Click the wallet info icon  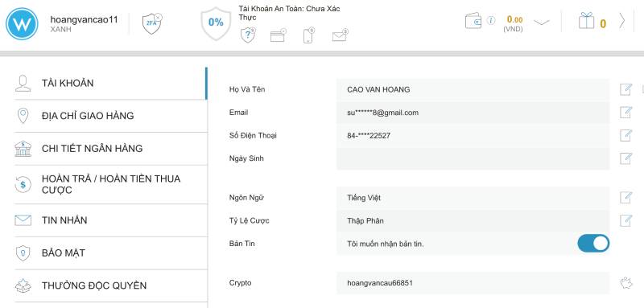click(491, 20)
